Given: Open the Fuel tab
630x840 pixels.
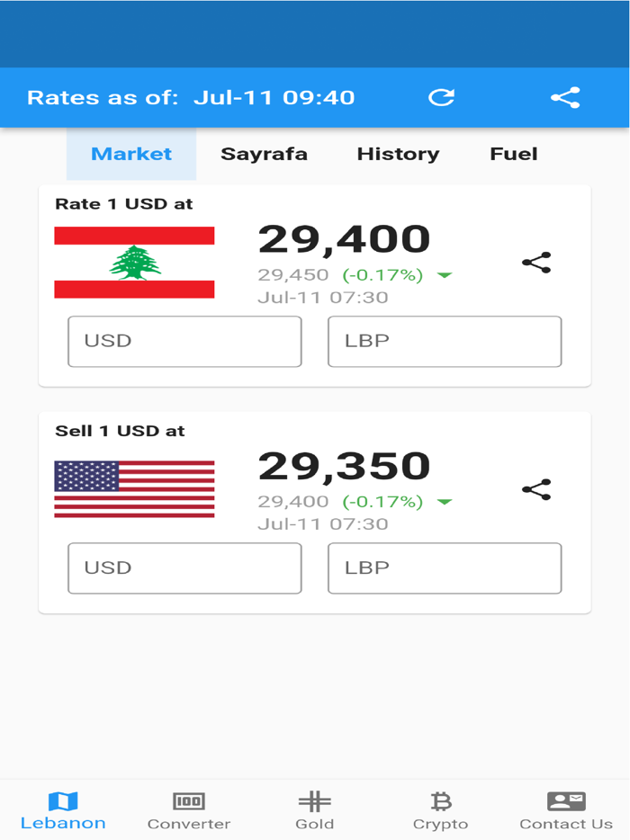Looking at the screenshot, I should pyautogui.click(x=513, y=153).
